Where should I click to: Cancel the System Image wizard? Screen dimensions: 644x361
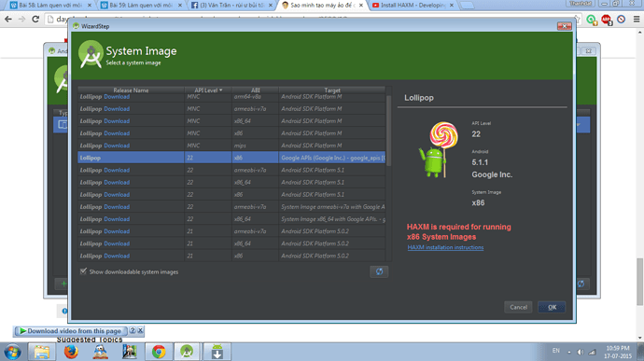click(518, 307)
